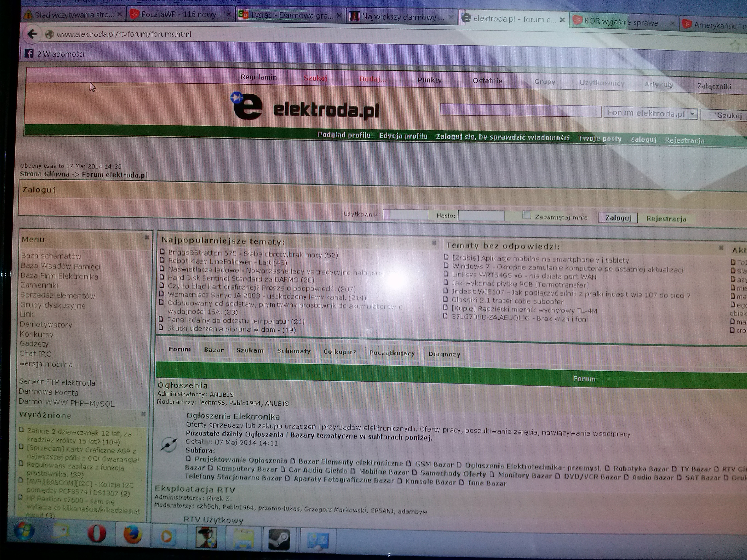The width and height of the screenshot is (747, 560).
Task: Close the elektroda.pl tab
Action: coord(562,20)
